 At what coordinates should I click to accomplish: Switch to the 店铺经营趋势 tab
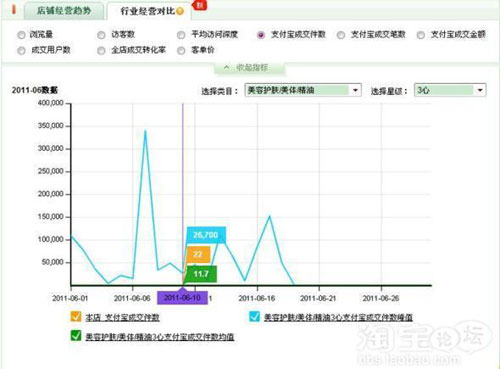coord(64,11)
